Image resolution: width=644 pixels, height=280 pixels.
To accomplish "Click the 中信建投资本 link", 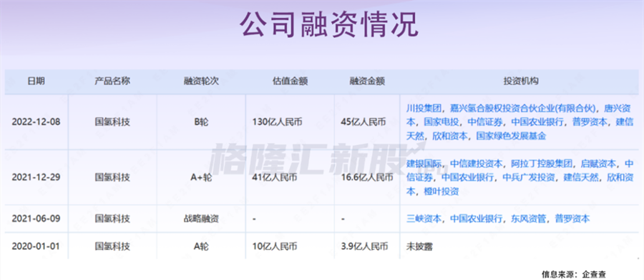I will (x=476, y=164).
